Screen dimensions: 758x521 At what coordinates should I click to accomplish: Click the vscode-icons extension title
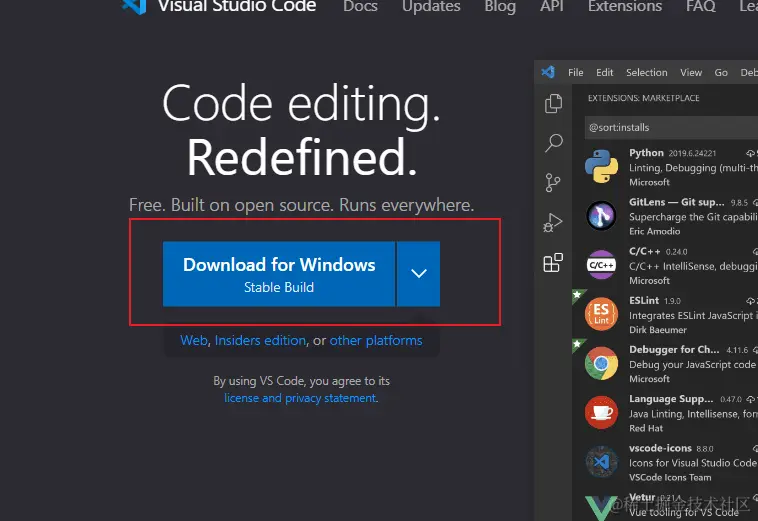point(660,448)
